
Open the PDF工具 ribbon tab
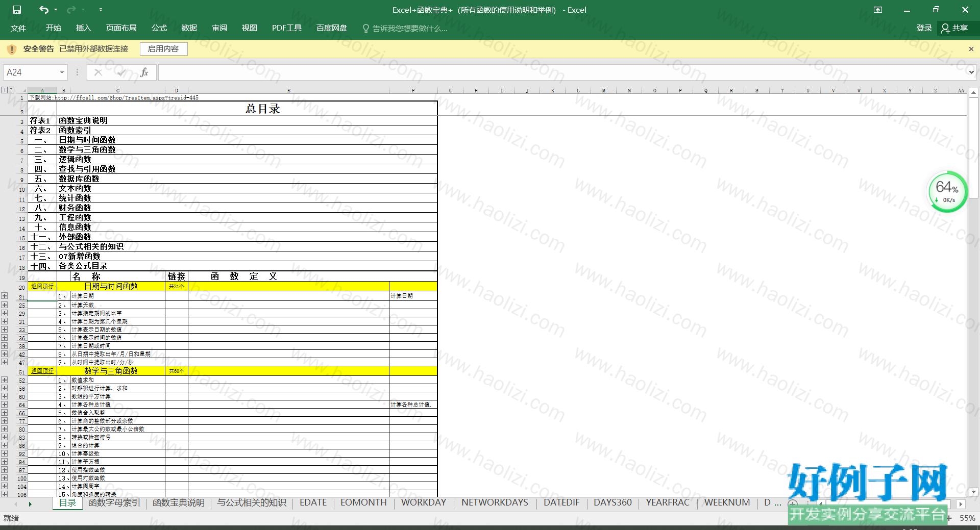tap(287, 28)
